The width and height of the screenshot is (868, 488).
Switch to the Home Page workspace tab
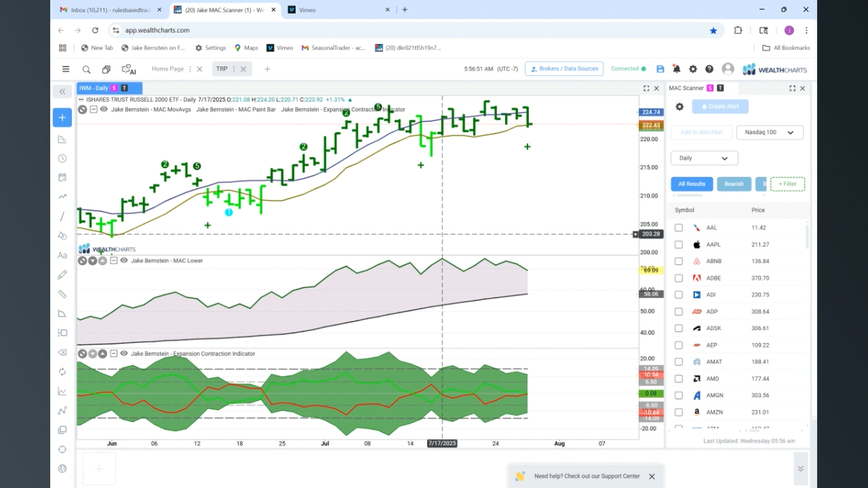click(167, 69)
